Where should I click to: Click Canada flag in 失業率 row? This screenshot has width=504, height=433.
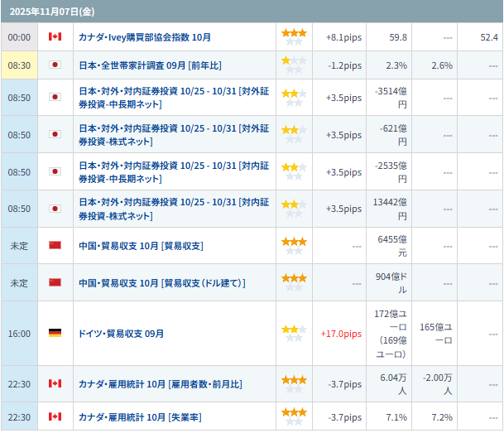pyautogui.click(x=55, y=416)
